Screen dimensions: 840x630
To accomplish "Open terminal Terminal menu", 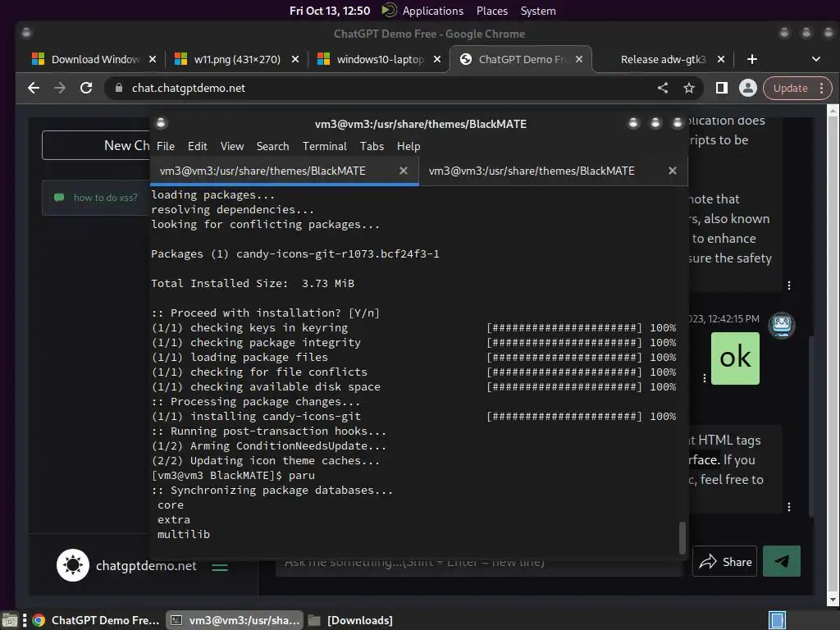I will tap(325, 146).
